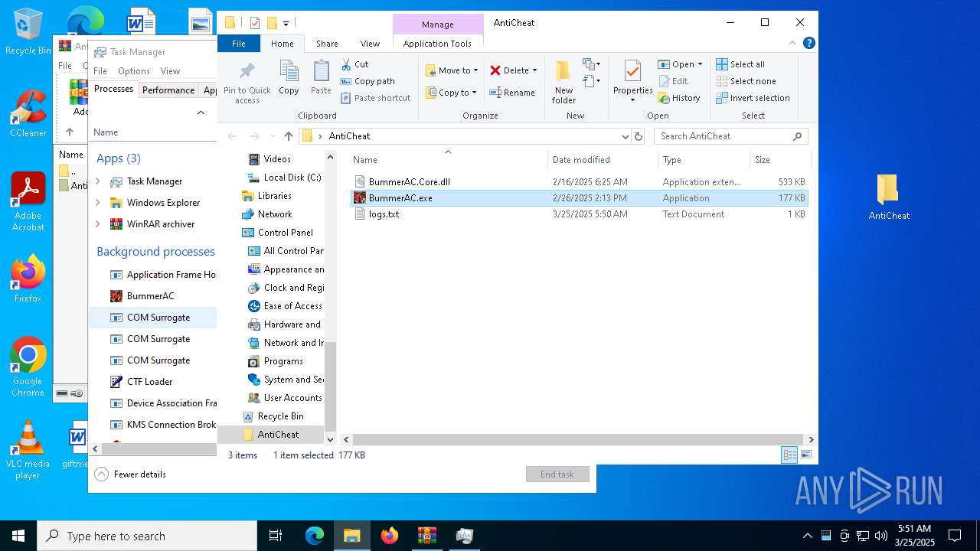Open Task Manager Options menu
980x551 pixels.
(x=134, y=71)
